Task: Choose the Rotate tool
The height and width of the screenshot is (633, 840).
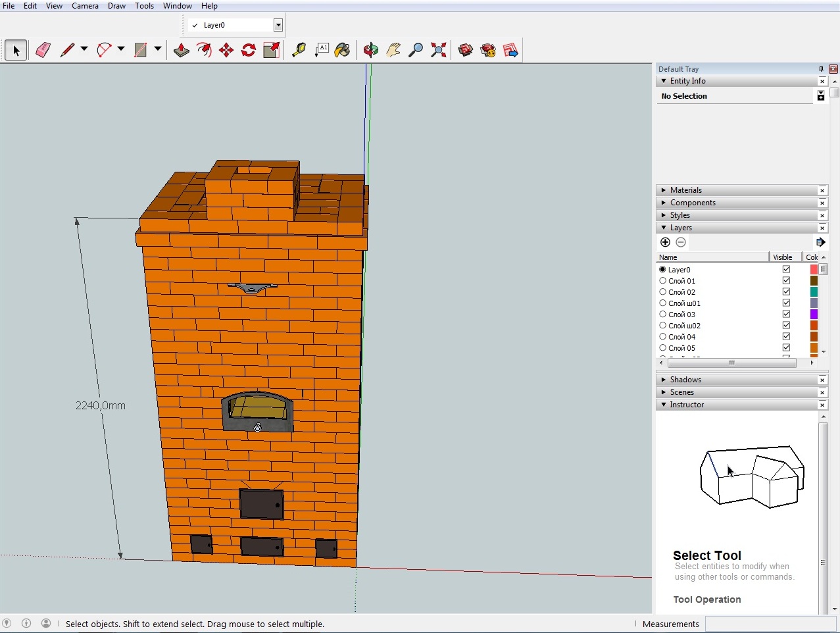Action: pyautogui.click(x=249, y=50)
